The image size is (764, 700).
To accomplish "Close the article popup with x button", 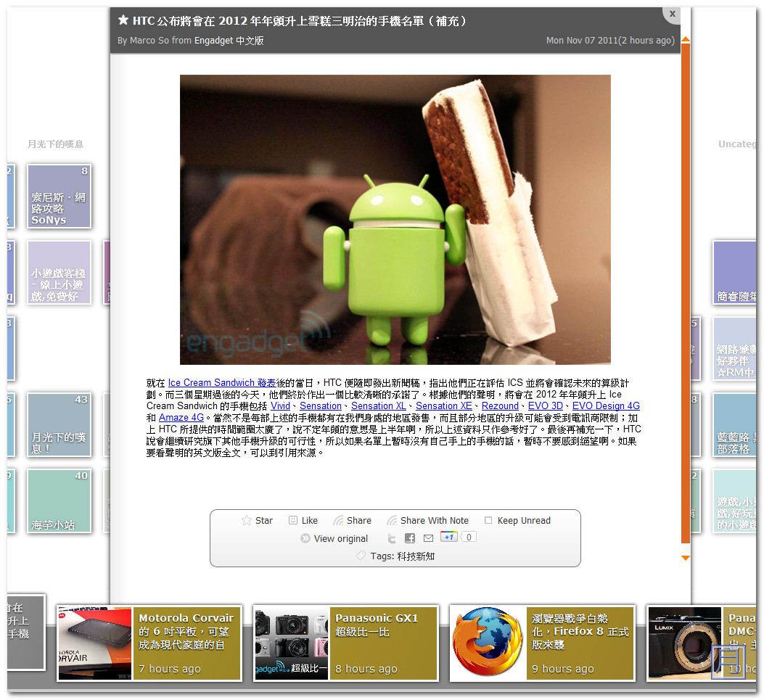I will coord(673,14).
